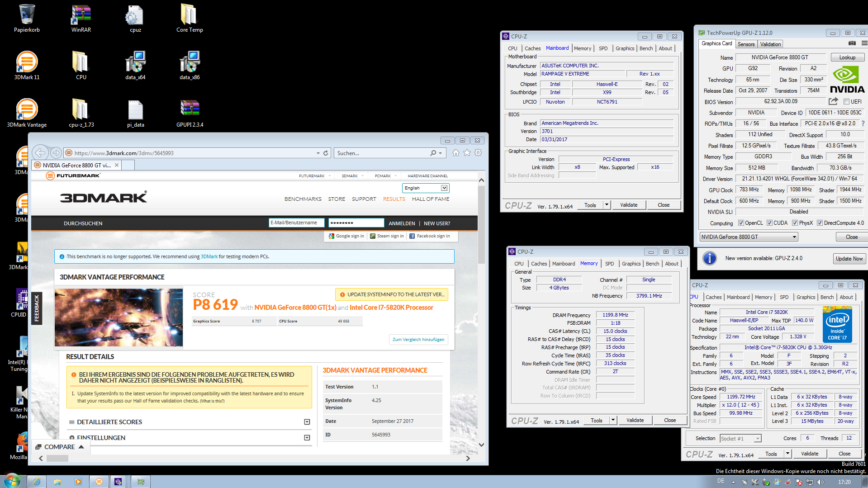This screenshot has height=488, width=868.
Task: Click the Internet Explorer taskbar icon
Action: (x=37, y=482)
